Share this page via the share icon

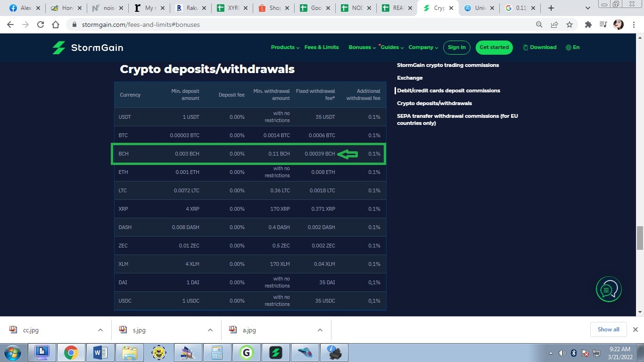tap(554, 25)
